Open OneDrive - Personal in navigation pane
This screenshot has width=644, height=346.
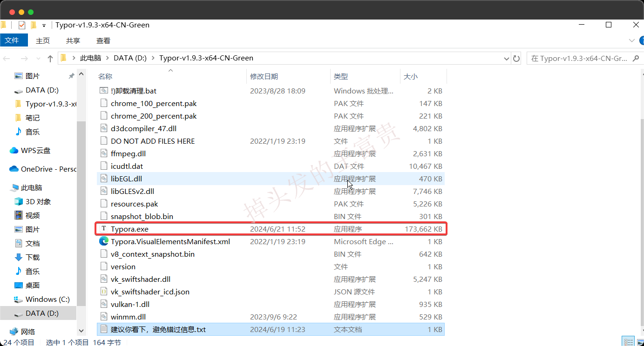tap(42, 169)
